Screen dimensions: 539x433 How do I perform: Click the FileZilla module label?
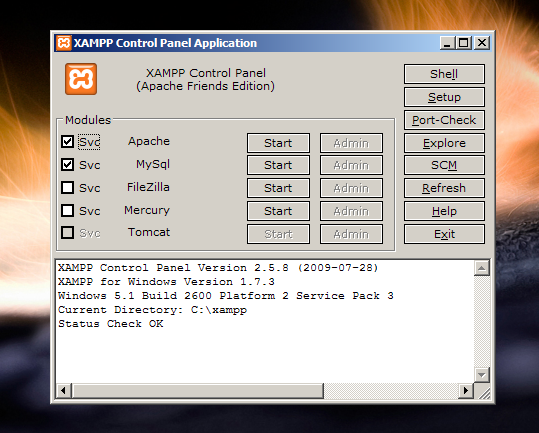point(148,187)
